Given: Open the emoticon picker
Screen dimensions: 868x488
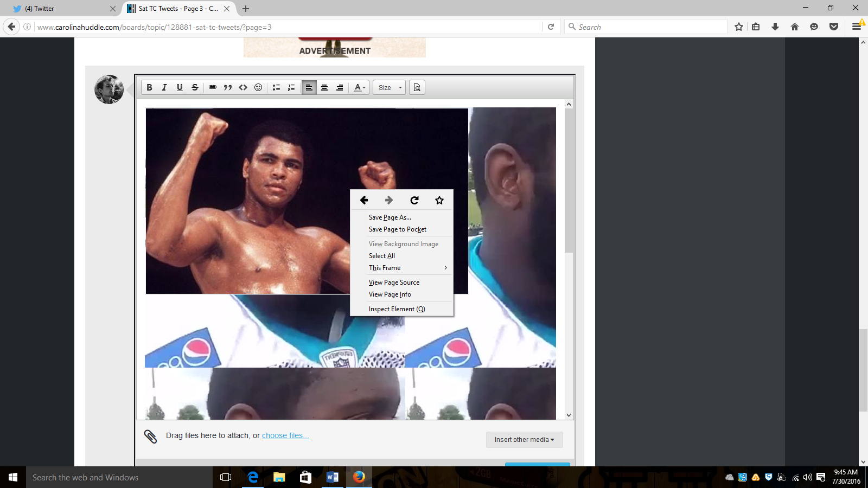Looking at the screenshot, I should [258, 87].
